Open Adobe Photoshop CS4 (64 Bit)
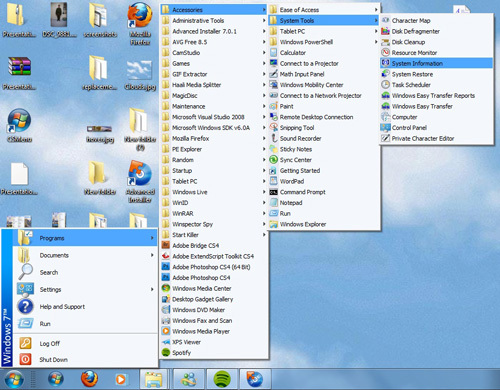 (x=214, y=267)
